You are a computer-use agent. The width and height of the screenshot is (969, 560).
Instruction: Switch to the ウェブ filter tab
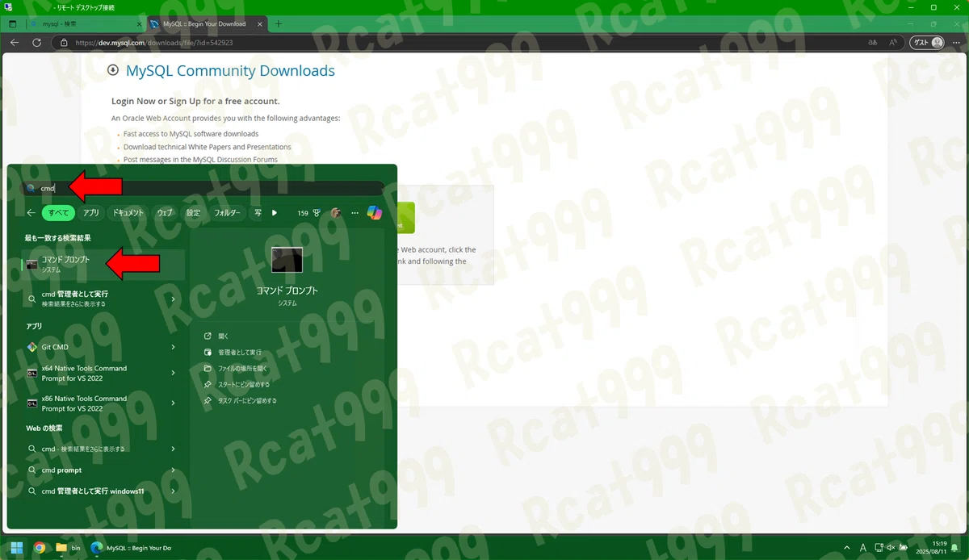coord(165,213)
